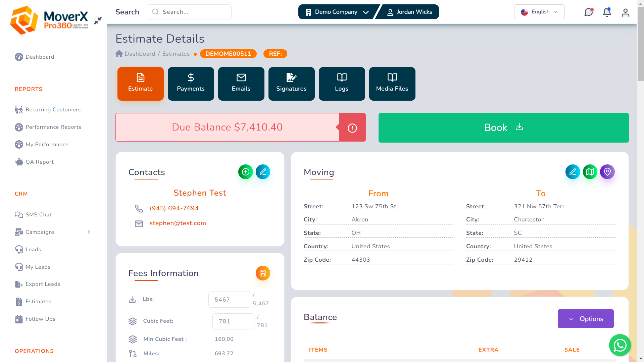Screen dimensions: 644x362
Task: Change language with the English selector
Action: tap(539, 12)
